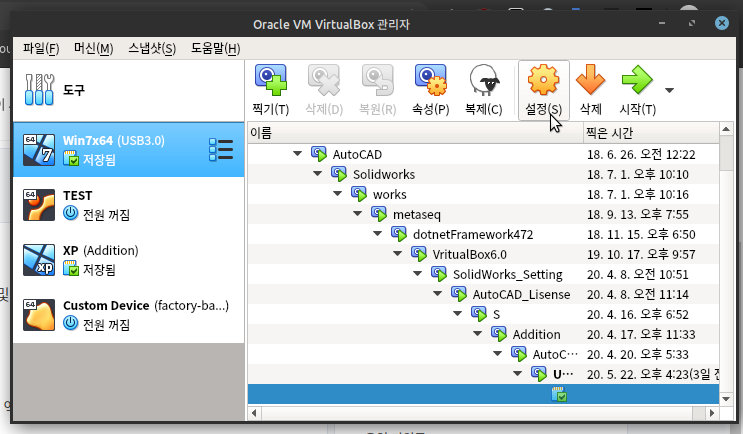Viewport: 743px width, 434px height.
Task: Collapse the S snapshot node
Action: (x=457, y=313)
